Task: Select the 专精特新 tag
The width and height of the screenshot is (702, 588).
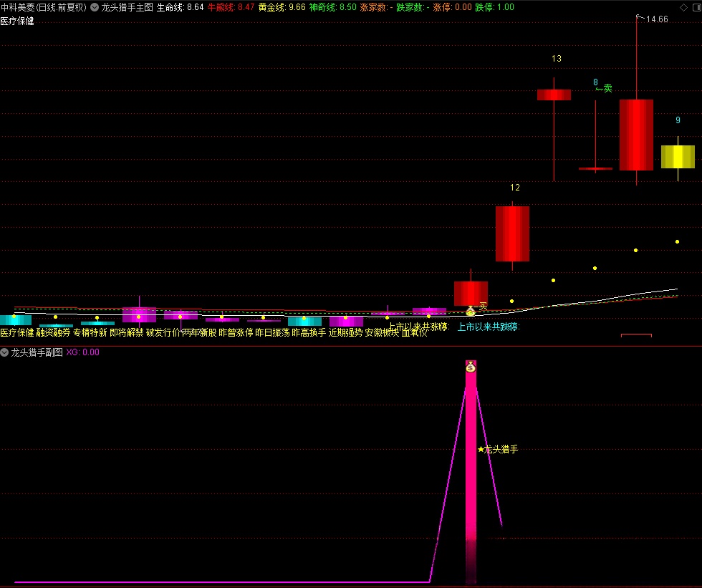Action: tap(90, 333)
